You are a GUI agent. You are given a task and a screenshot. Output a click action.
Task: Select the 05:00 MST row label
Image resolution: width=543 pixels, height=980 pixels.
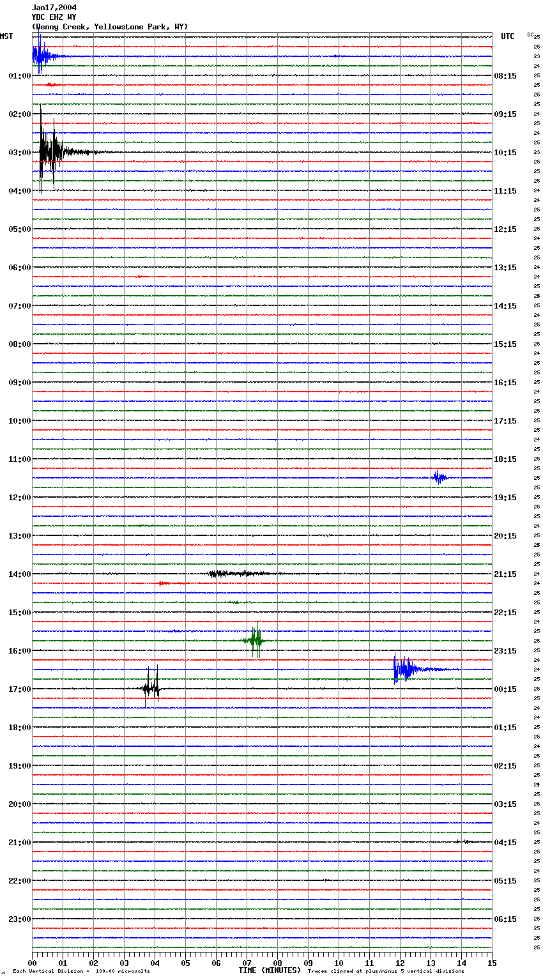click(19, 229)
